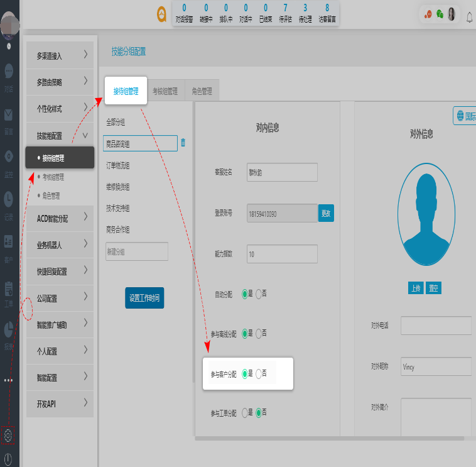Click the 上传 avatar button
The height and width of the screenshot is (467, 476).
[x=416, y=288]
